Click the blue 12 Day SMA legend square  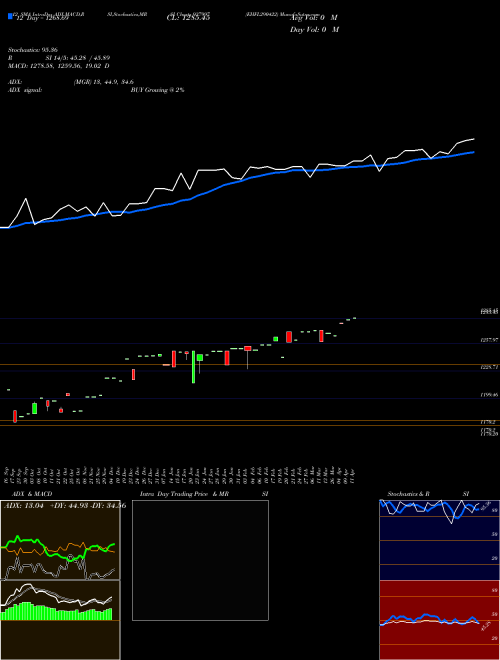10,17
